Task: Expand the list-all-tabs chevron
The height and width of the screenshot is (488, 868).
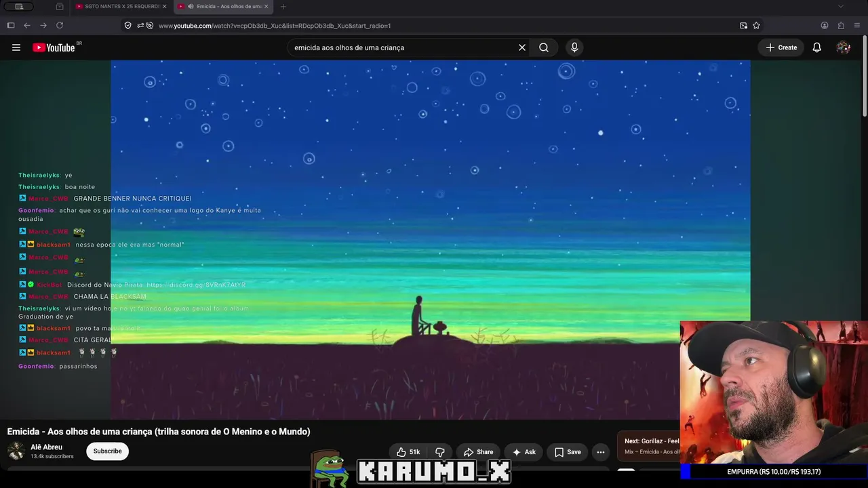Action: (841, 7)
